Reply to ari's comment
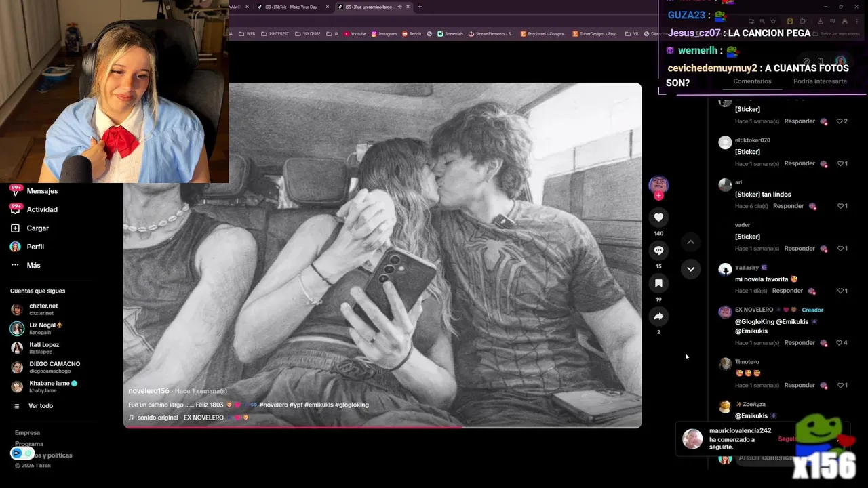868x488 pixels. pyautogui.click(x=788, y=206)
